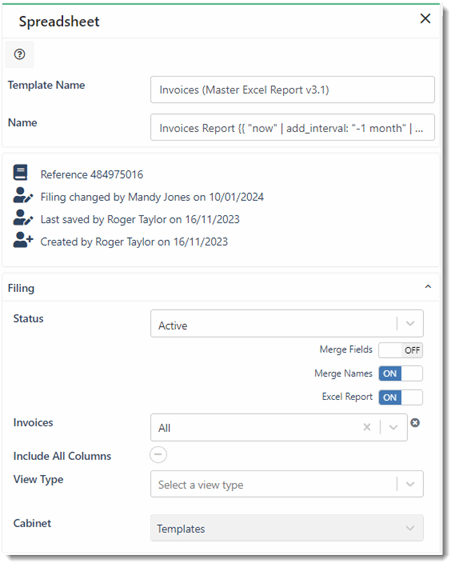Turn on the Merge Fields switch

pyautogui.click(x=400, y=350)
